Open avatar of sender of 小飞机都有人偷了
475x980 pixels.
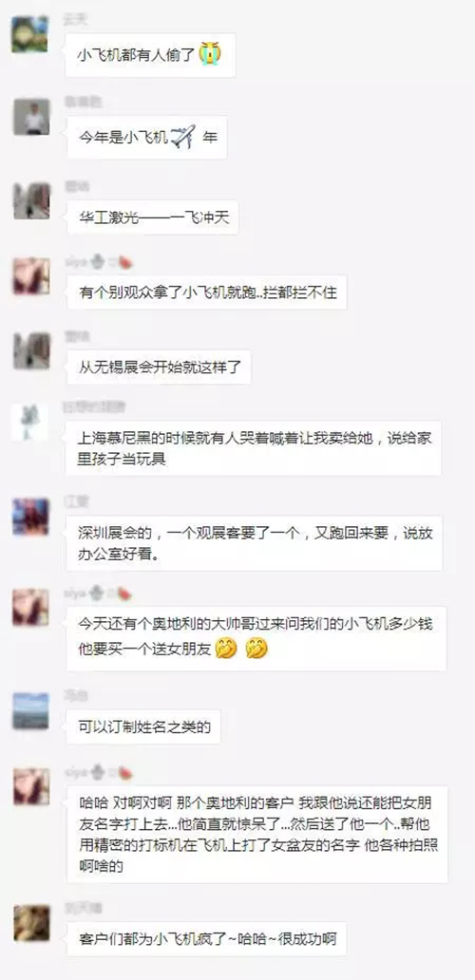[x=30, y=34]
